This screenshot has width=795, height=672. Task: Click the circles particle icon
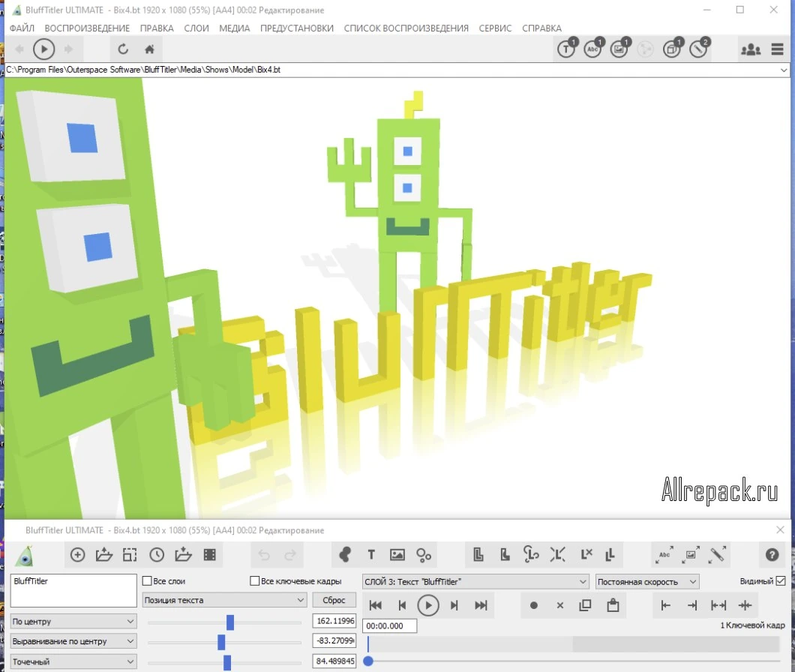pos(423,555)
